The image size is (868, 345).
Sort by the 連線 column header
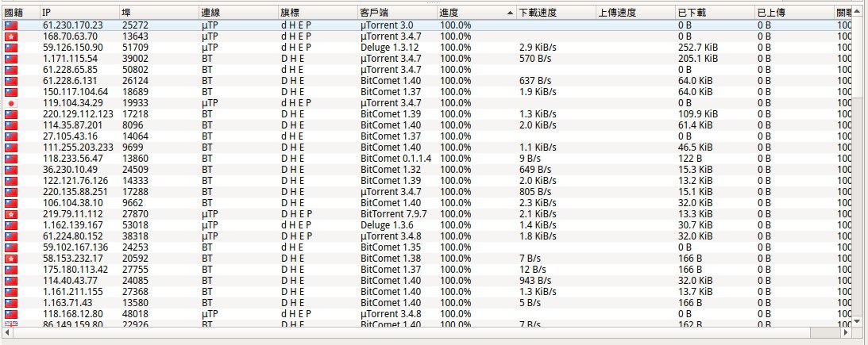[x=237, y=13]
